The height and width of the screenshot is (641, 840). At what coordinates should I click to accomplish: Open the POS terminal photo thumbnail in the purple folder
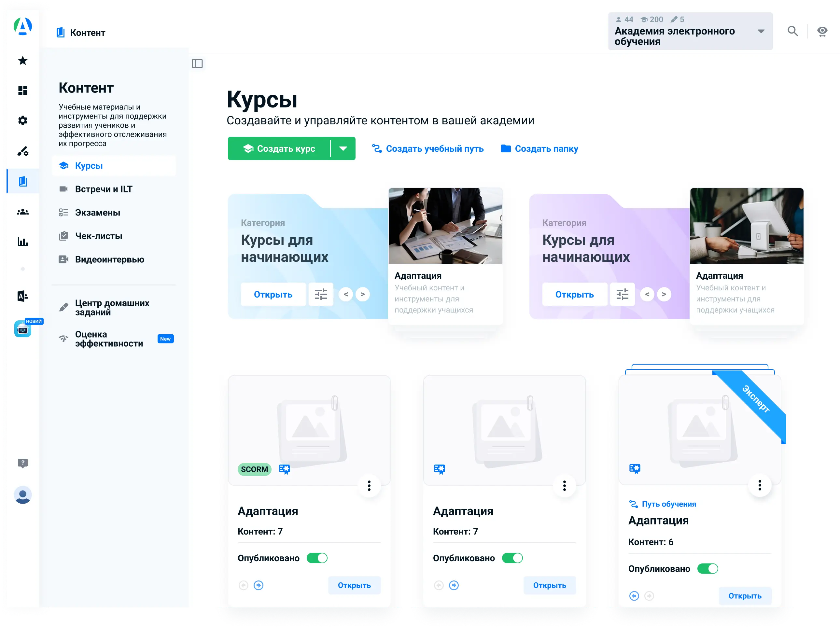pyautogui.click(x=747, y=226)
